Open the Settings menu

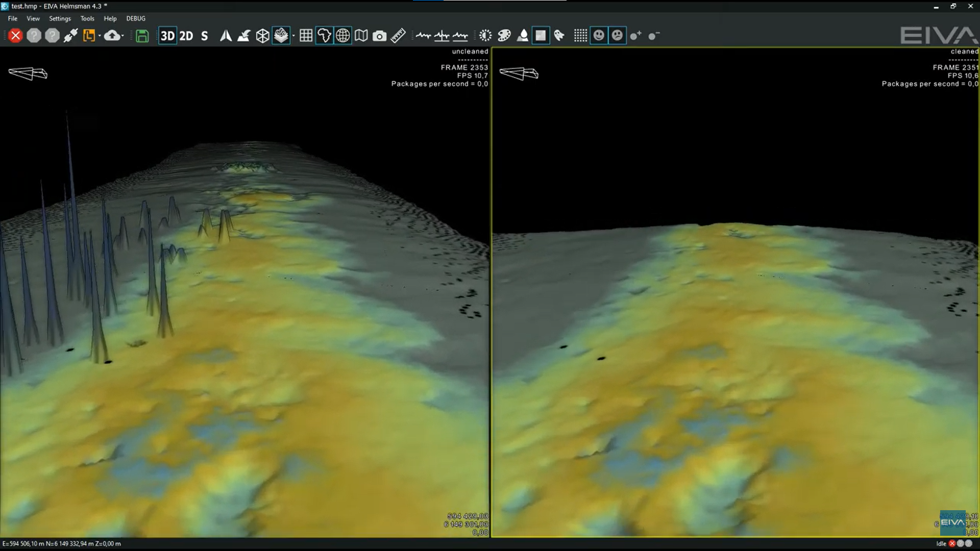60,18
